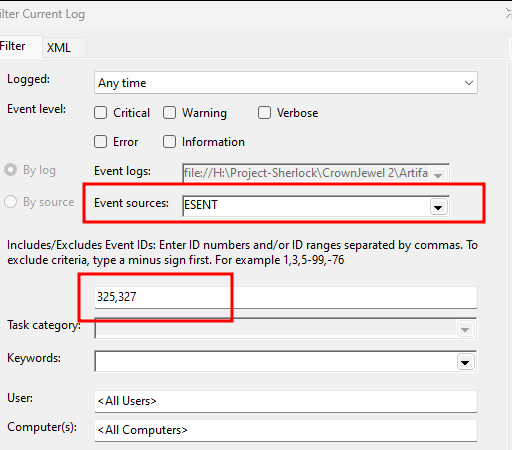Expand the Event logs dropdown arrow
This screenshot has height=450, width=512.
438,174
